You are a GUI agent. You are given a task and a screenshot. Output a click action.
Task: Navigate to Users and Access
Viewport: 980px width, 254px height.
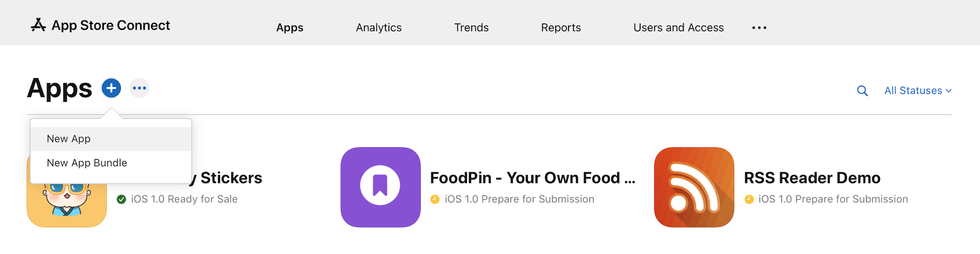pos(678,28)
